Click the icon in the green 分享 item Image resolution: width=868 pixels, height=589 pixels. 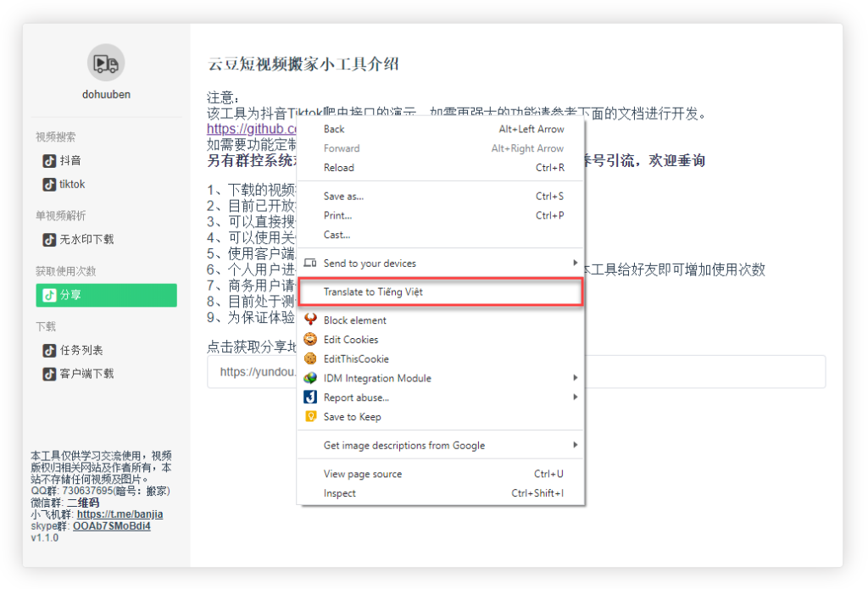(49, 295)
